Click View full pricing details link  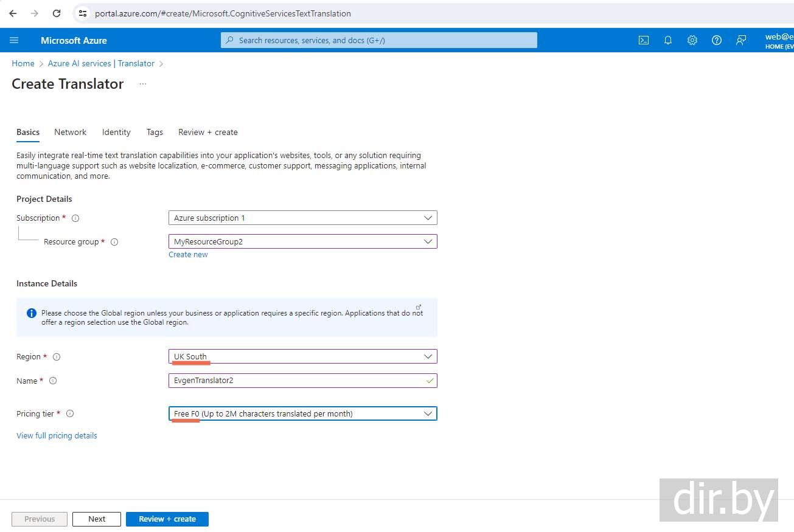click(57, 435)
